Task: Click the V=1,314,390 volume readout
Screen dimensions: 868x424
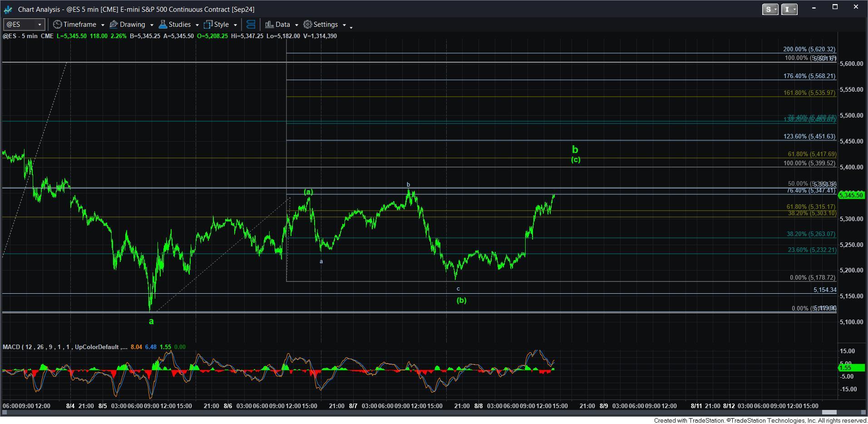Action: (320, 36)
